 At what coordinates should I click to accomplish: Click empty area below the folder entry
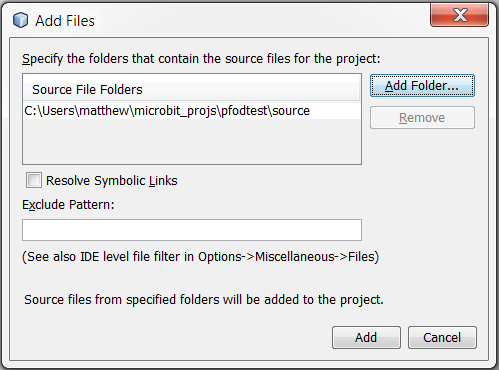coord(191,141)
